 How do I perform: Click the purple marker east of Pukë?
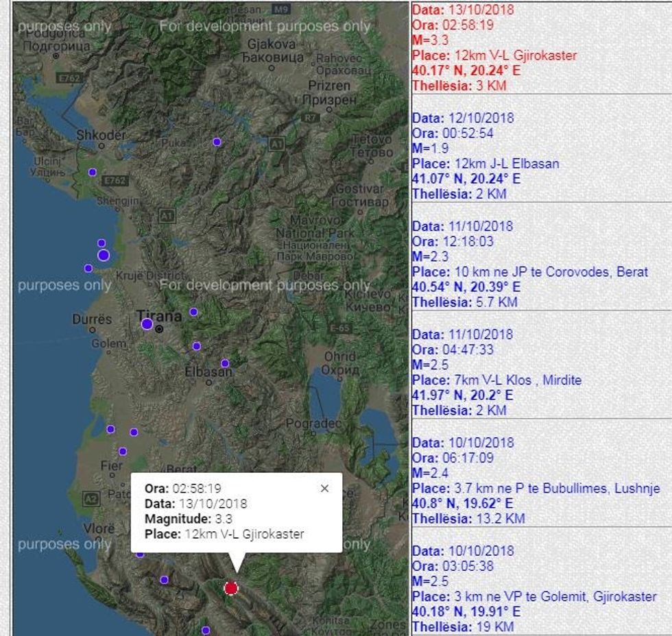[x=217, y=142]
